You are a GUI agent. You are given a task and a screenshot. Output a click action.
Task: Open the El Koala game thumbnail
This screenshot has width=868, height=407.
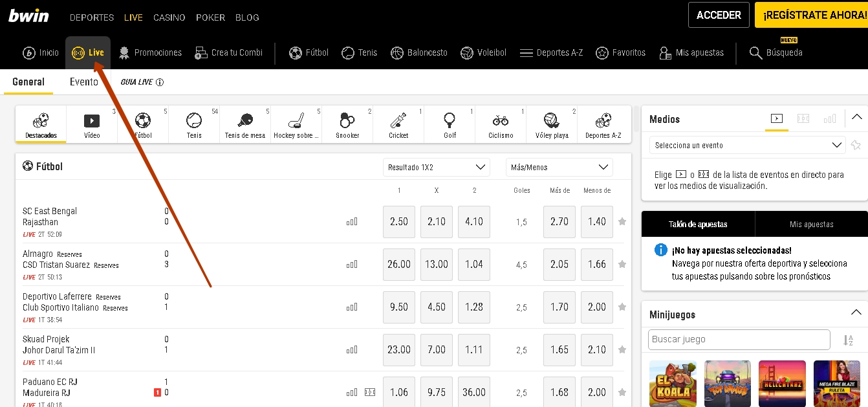coord(673,383)
